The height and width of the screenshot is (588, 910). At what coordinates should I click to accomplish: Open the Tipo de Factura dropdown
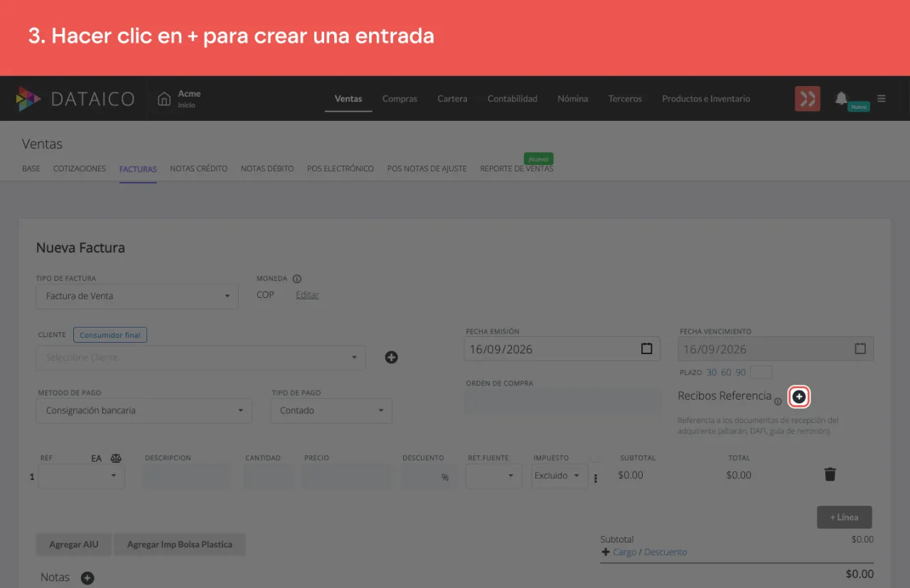pos(137,296)
